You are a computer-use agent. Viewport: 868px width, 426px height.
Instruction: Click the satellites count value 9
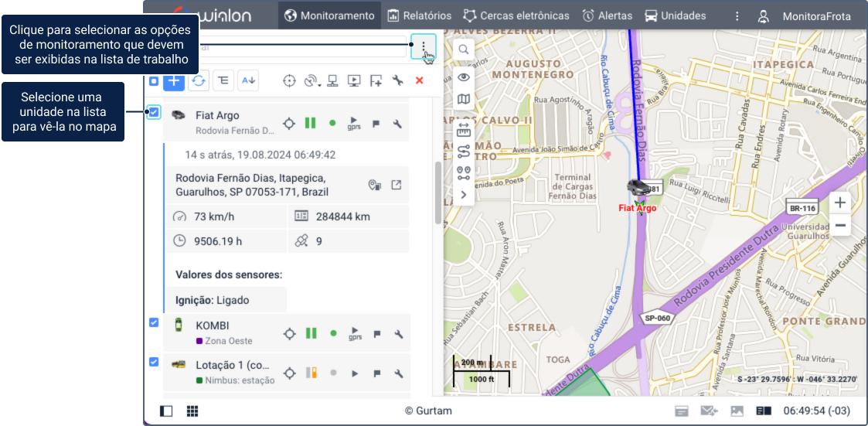point(319,241)
